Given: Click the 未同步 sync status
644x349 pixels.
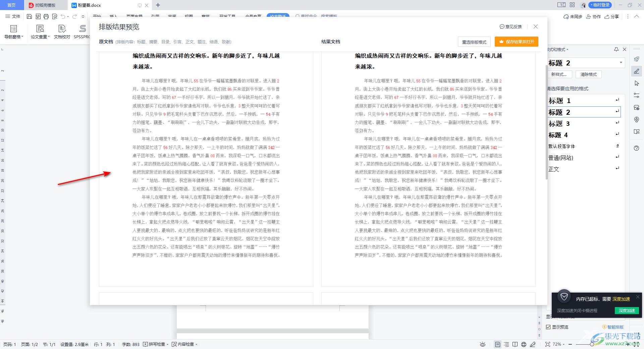Looking at the screenshot, I should pos(573,16).
